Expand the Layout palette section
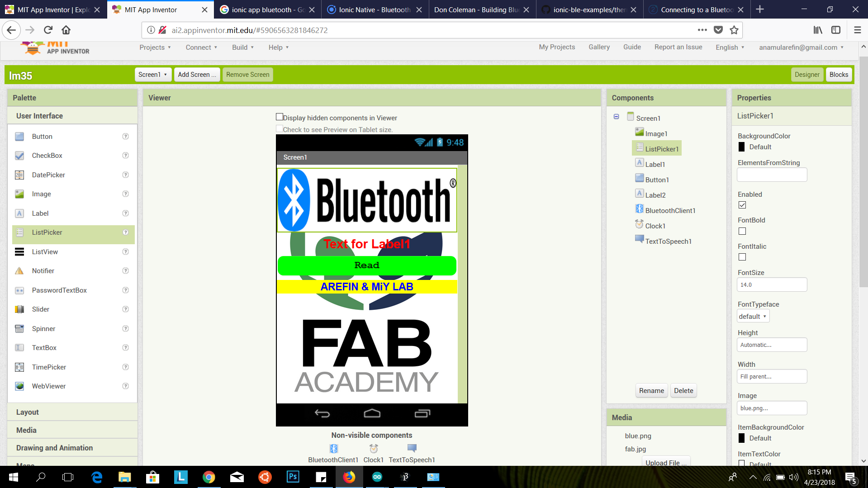The width and height of the screenshot is (868, 488). 72,412
